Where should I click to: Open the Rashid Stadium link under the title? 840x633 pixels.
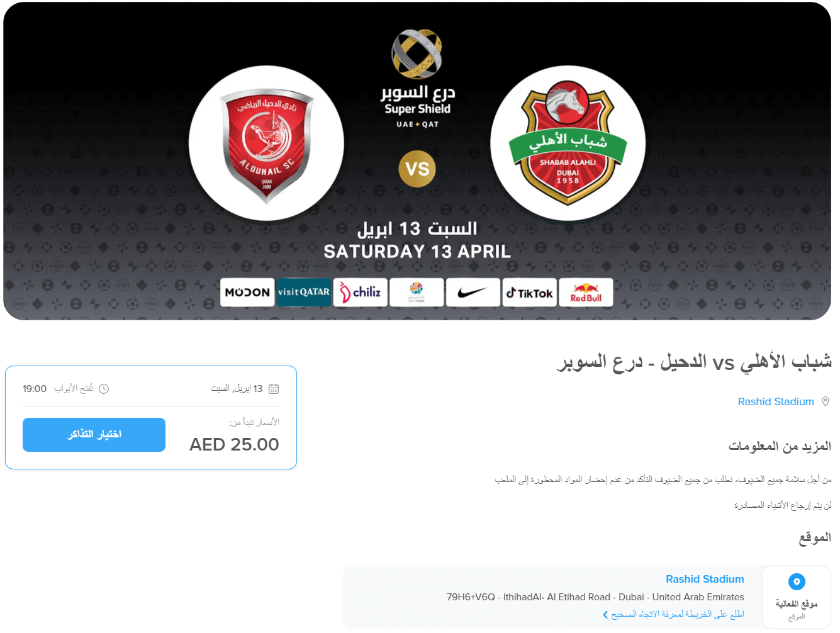[776, 401]
